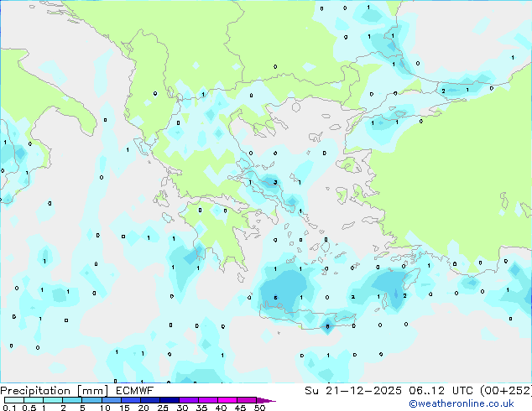This screenshot has height=411, width=532.
Task: Select legend swatch between 0.5 and 1
Action: [34, 400]
